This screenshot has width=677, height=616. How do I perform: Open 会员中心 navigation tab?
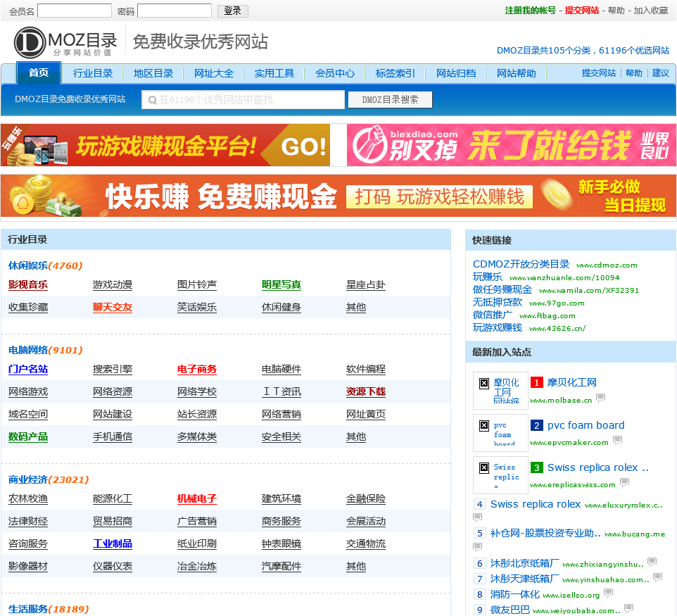pos(335,73)
